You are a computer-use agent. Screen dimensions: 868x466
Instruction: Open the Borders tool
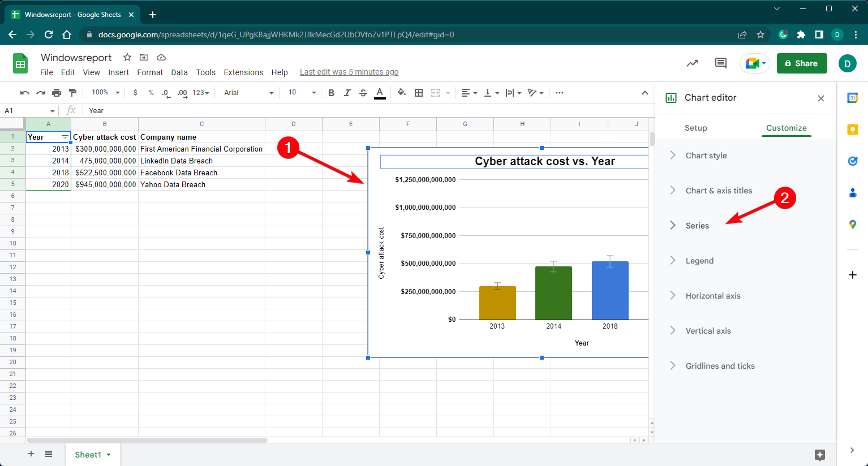(419, 93)
